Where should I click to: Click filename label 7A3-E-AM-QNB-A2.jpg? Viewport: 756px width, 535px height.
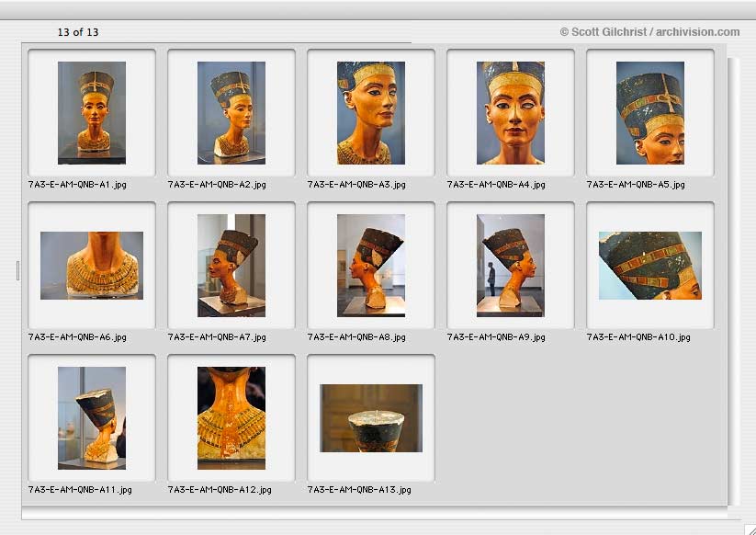[217, 184]
